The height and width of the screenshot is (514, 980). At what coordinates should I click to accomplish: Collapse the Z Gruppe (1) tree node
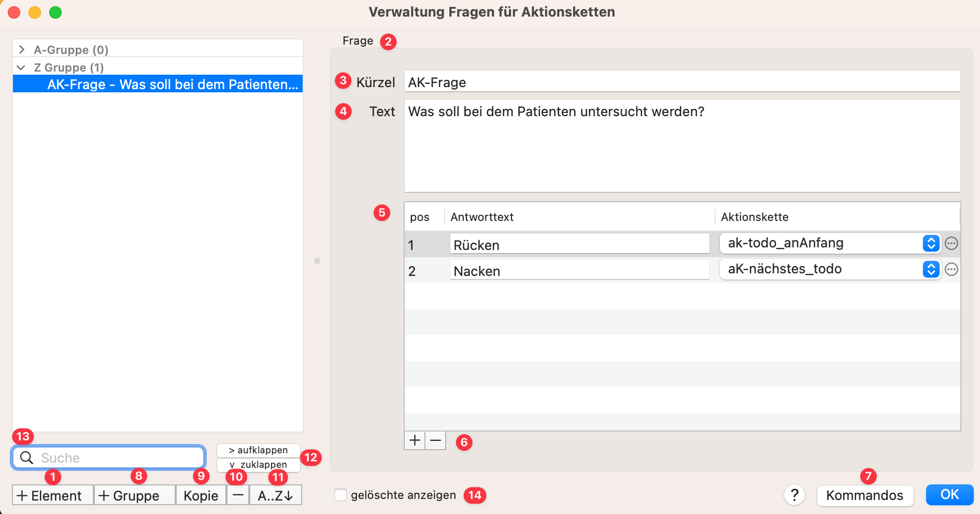coord(21,67)
